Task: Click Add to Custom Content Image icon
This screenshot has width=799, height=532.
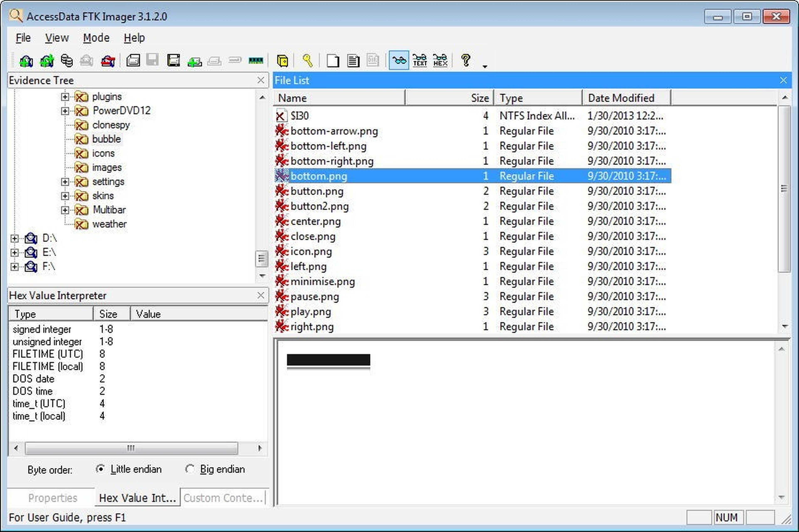Action: [x=195, y=61]
